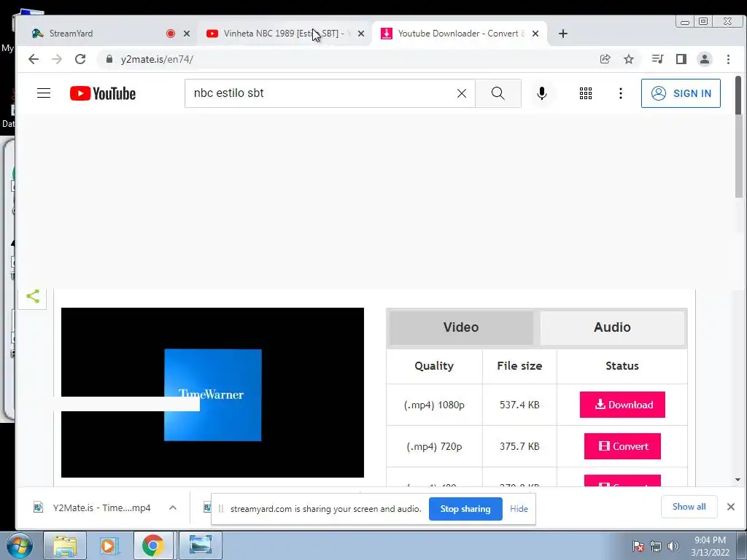Open the Chrome profile avatar
This screenshot has width=747, height=560.
tap(705, 59)
